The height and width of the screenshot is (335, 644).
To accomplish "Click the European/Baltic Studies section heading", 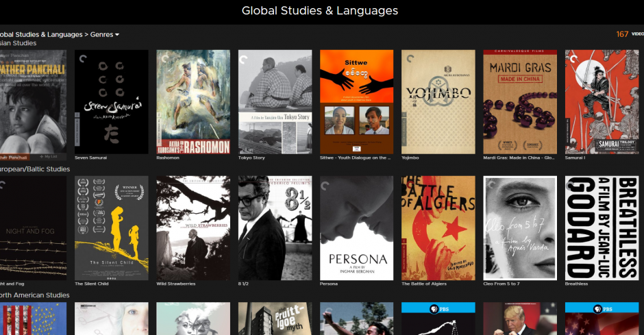I will (x=35, y=169).
